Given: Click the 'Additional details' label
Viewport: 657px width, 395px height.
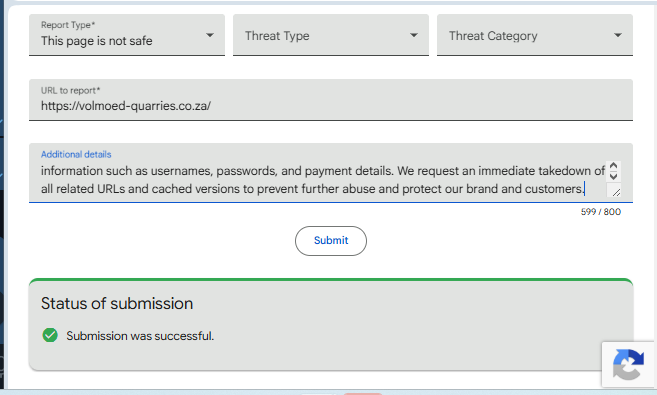Looking at the screenshot, I should (76, 154).
